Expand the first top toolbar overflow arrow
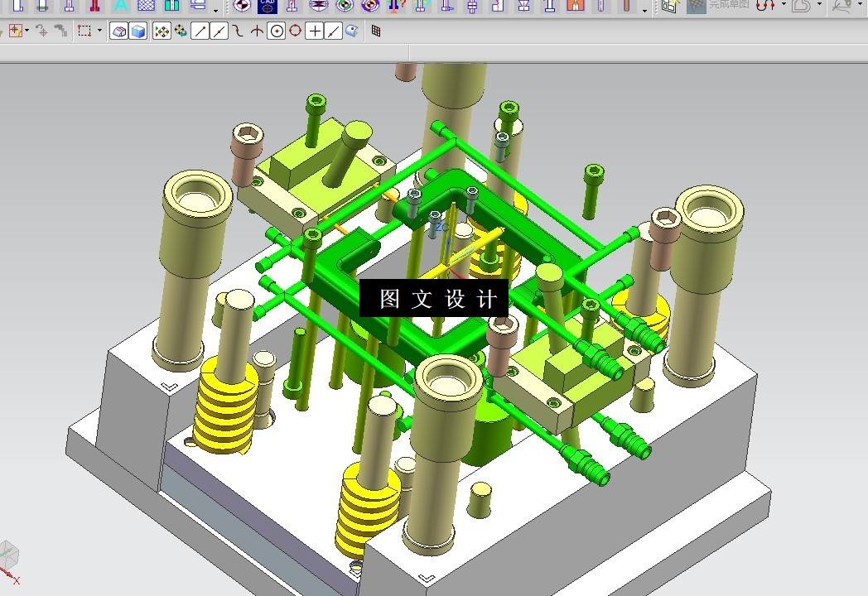This screenshot has height=596, width=868. (x=216, y=10)
